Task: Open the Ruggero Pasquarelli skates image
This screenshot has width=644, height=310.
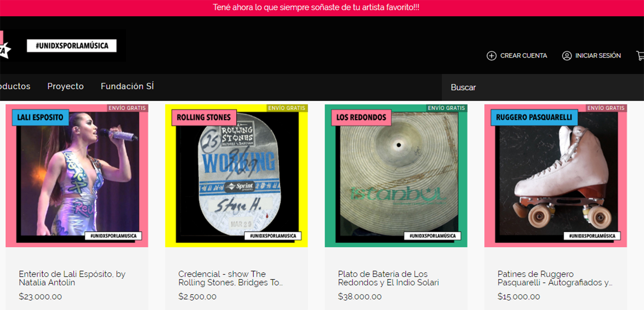Action: (555, 176)
